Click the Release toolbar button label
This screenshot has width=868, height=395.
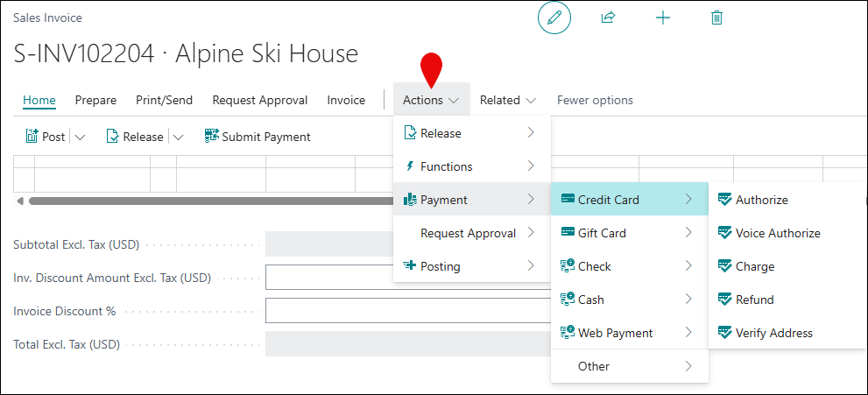click(143, 137)
